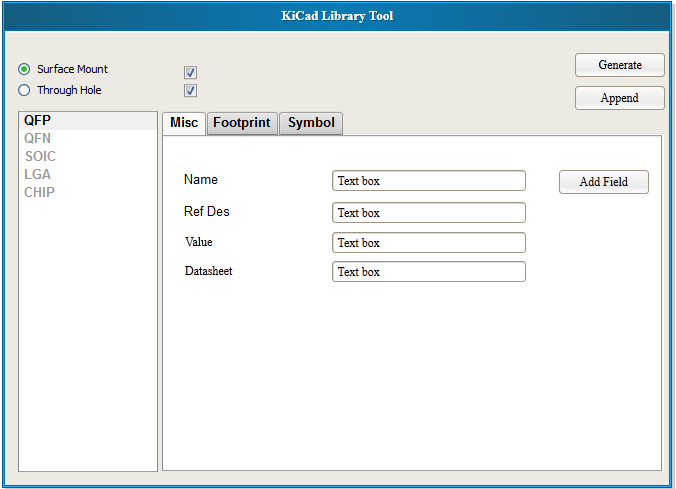Click the Generate button

pos(620,65)
